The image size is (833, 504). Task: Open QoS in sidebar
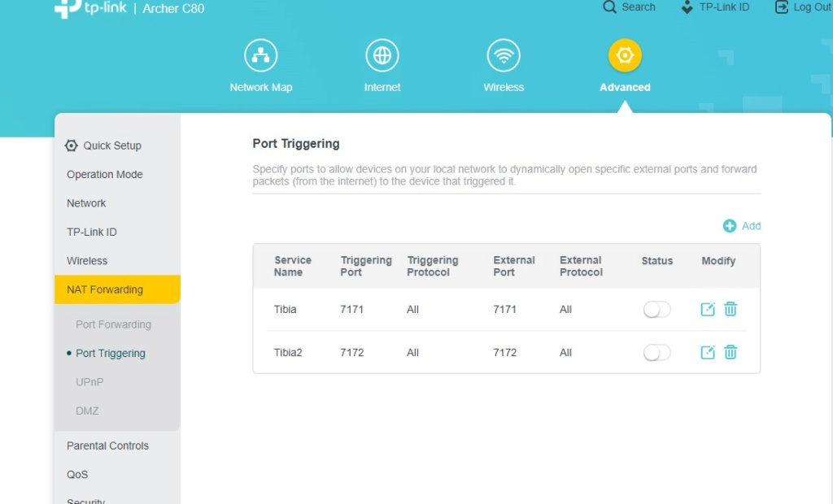tap(77, 474)
